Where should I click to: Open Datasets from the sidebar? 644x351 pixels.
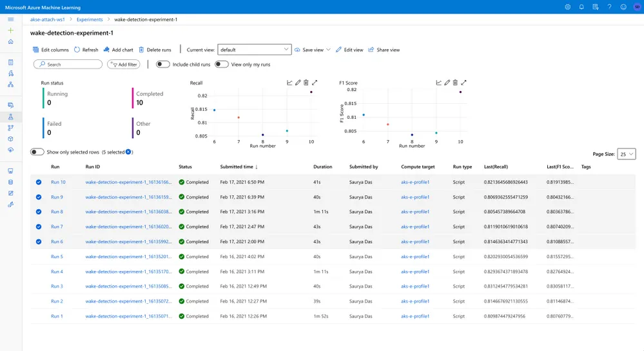point(11,105)
